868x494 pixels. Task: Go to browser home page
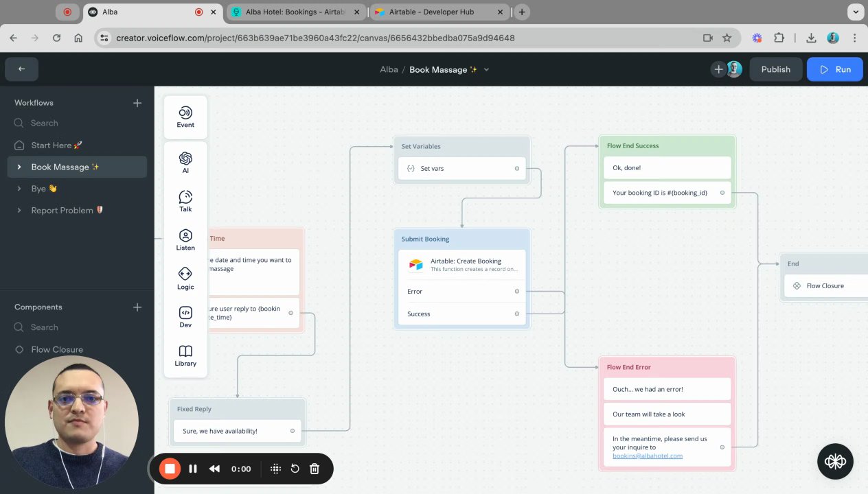tap(78, 38)
